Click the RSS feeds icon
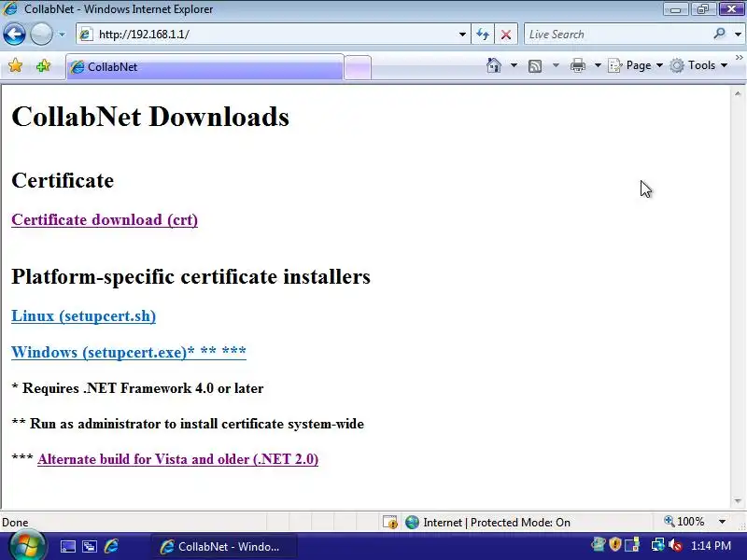747x560 pixels. [x=535, y=65]
